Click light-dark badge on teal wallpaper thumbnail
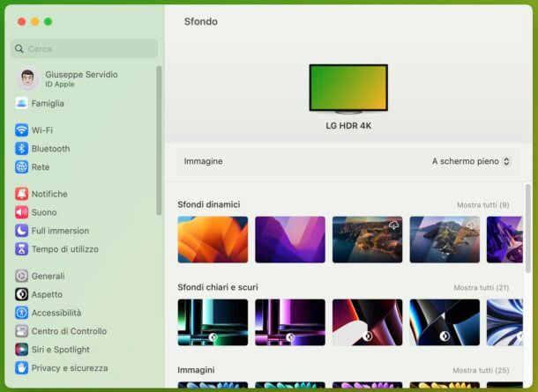The width and height of the screenshot is (538, 392). point(213,337)
